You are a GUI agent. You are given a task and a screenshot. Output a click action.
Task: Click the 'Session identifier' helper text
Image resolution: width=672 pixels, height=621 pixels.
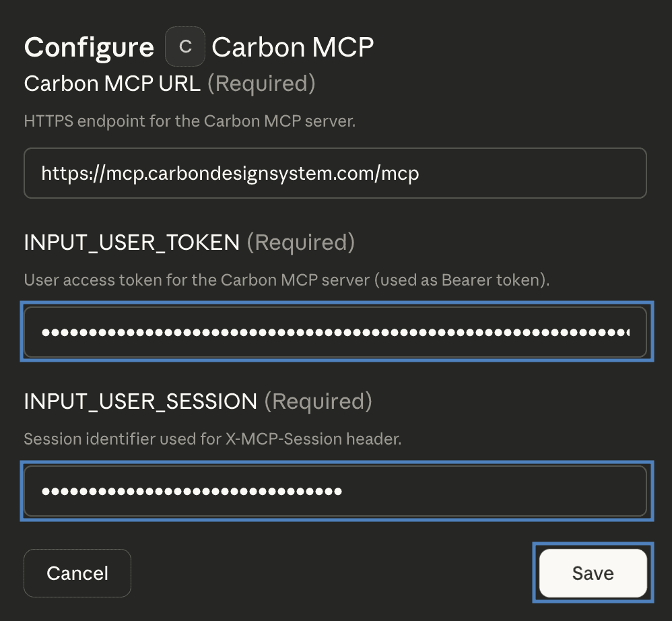tap(212, 439)
